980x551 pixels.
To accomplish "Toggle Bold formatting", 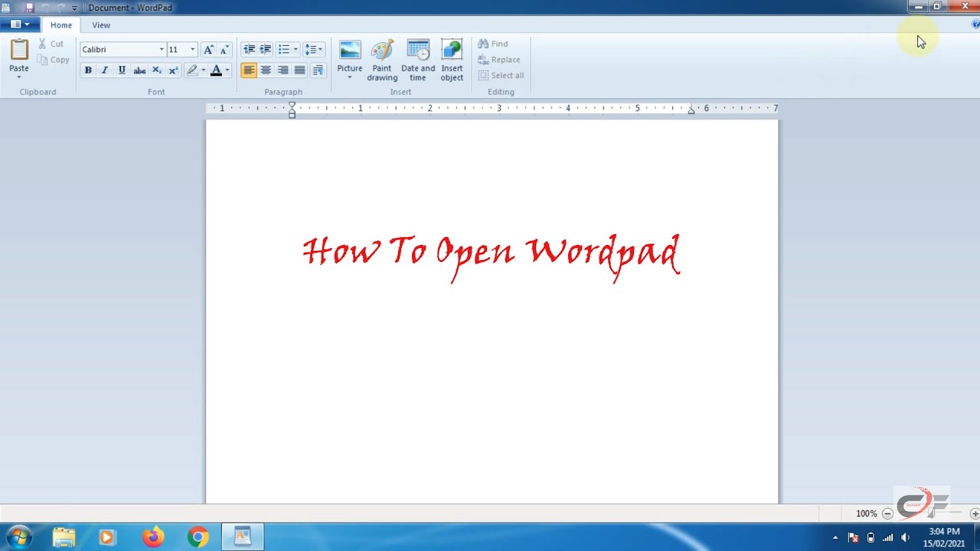I will [88, 70].
